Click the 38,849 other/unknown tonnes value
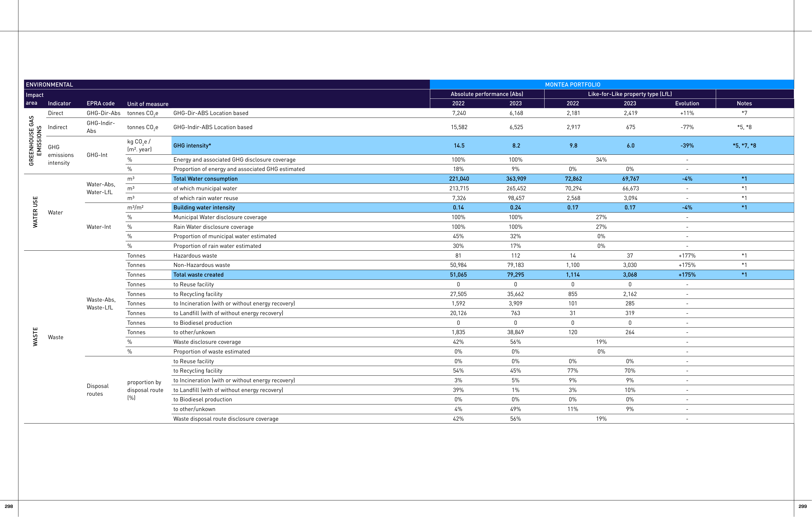The width and height of the screenshot is (812, 517). (516, 332)
